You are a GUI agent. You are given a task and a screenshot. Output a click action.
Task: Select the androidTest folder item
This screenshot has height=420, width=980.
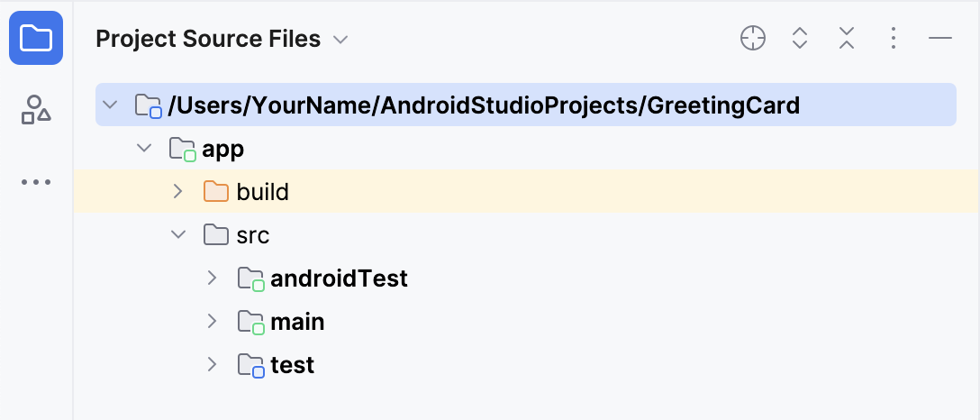tap(339, 278)
